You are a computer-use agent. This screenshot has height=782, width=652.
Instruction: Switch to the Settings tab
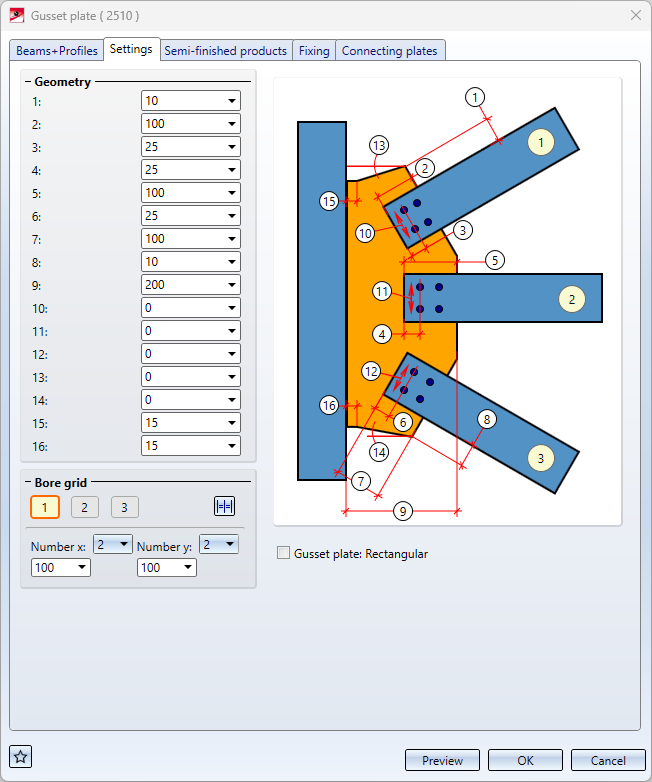pos(131,49)
